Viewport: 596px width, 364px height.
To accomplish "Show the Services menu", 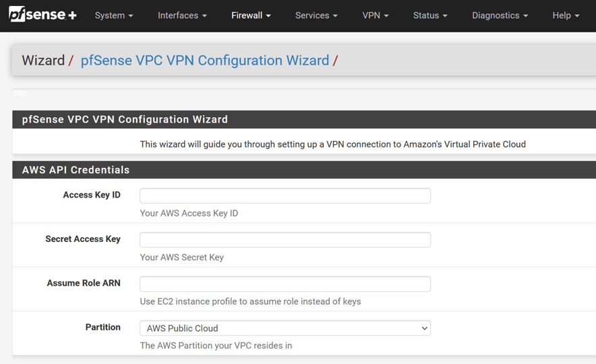I will (x=316, y=16).
